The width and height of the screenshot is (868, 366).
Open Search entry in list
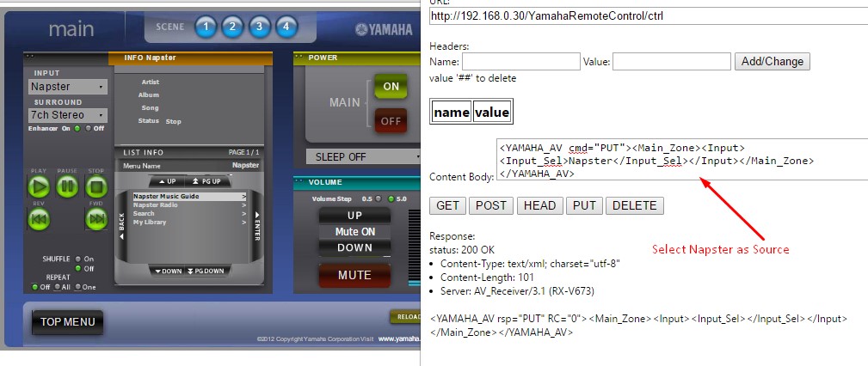coord(190,213)
